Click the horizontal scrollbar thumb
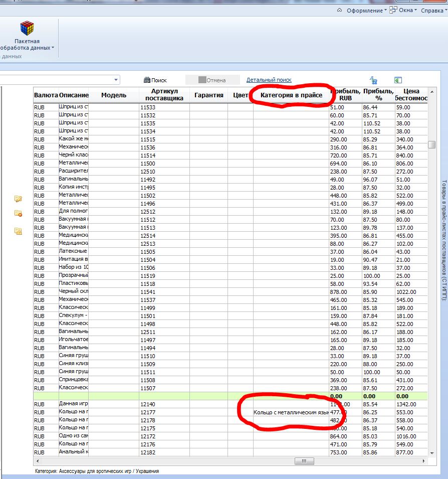The height and width of the screenshot is (479, 448). 304,461
